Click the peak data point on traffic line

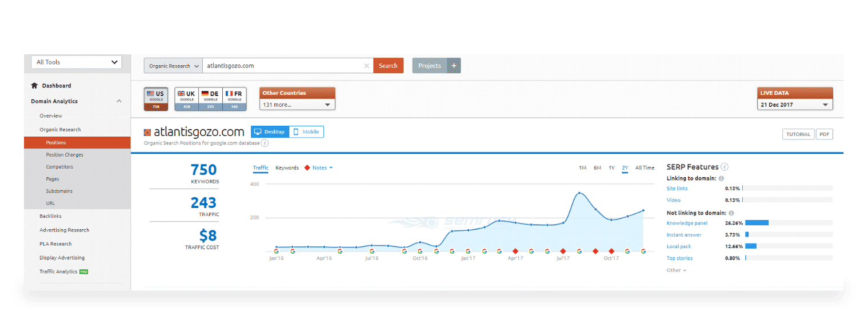tap(579, 193)
